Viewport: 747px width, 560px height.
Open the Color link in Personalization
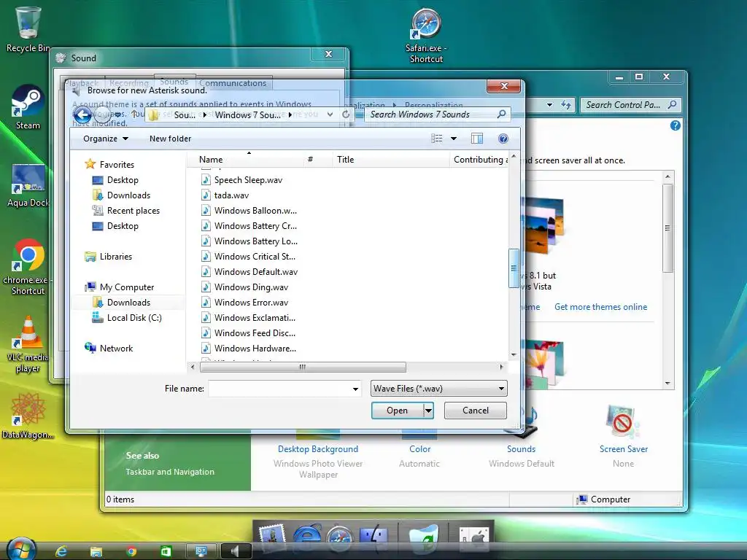click(x=419, y=449)
